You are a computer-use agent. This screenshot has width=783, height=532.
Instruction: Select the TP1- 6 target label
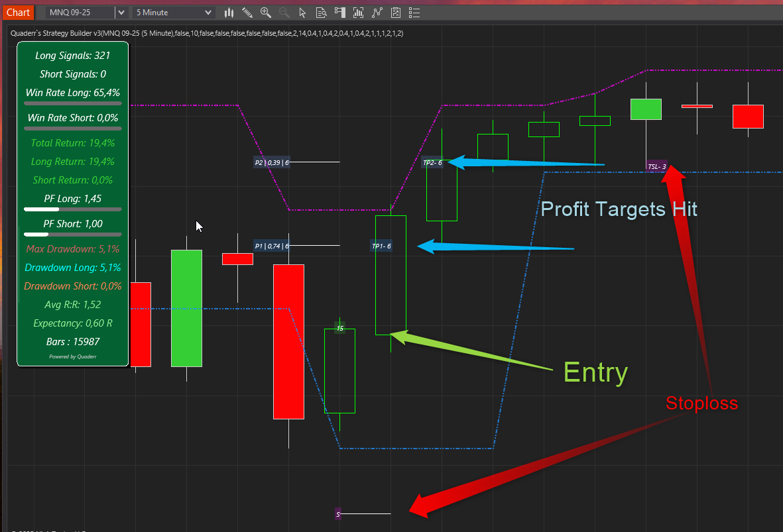(381, 246)
